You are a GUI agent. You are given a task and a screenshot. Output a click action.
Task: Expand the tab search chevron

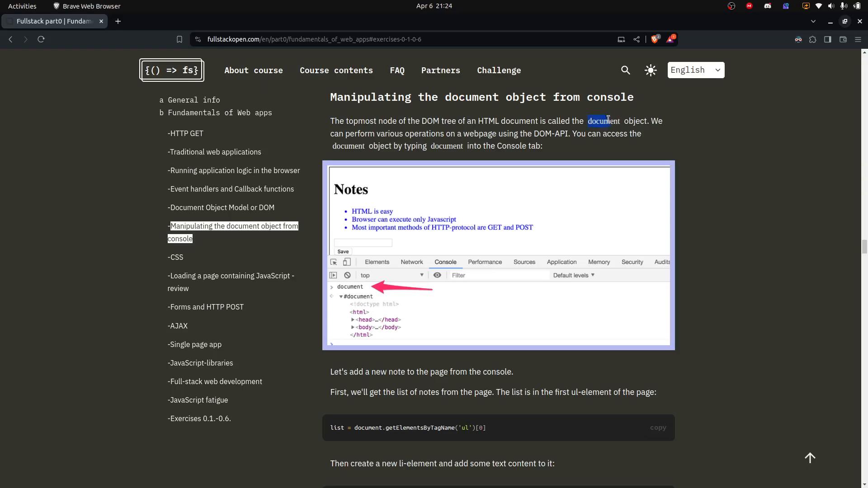[813, 21]
